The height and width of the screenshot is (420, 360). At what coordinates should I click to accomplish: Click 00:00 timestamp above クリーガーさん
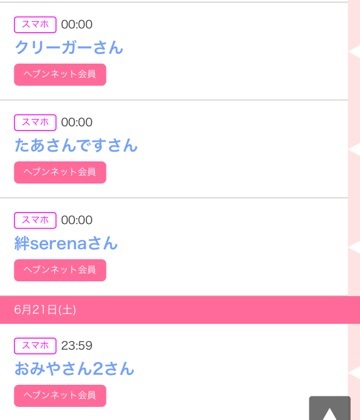tap(77, 24)
